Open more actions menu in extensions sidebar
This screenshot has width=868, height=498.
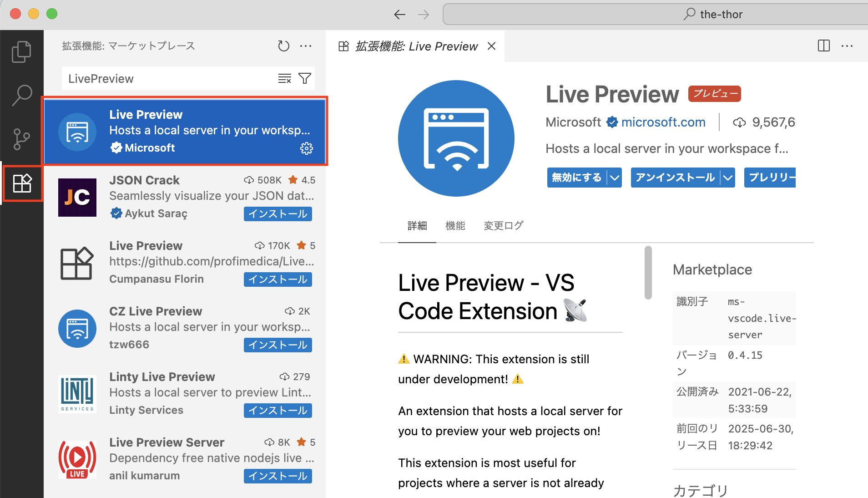click(306, 46)
